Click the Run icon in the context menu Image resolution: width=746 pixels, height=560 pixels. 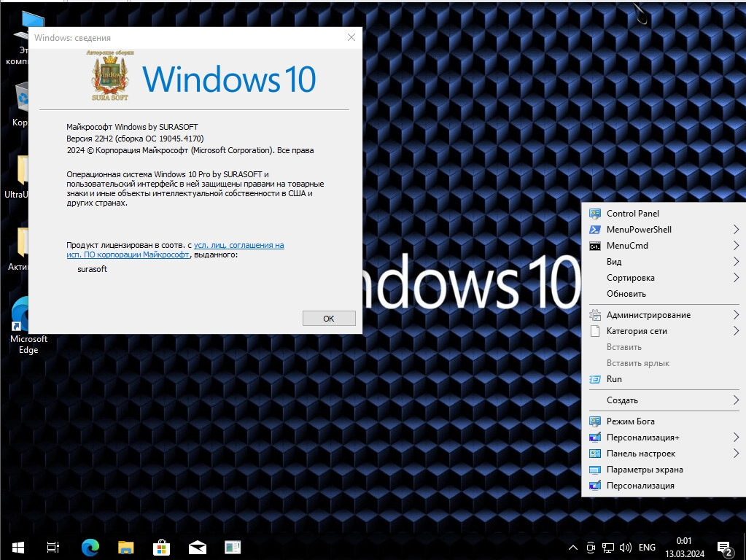click(594, 379)
